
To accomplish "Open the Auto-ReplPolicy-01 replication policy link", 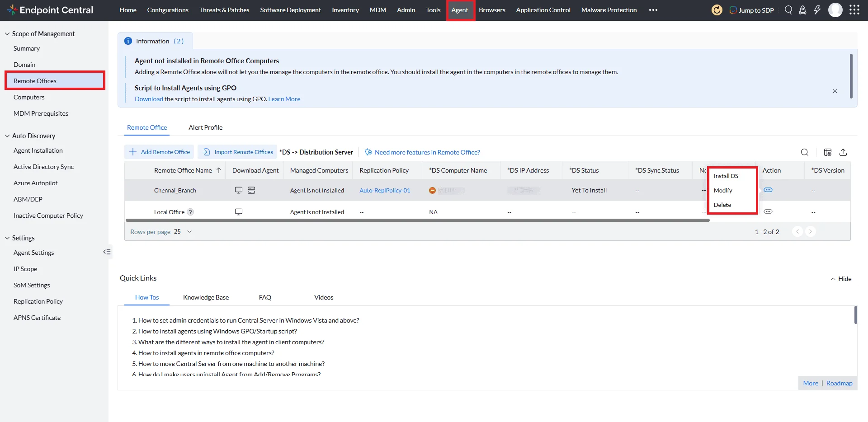I will pos(385,190).
